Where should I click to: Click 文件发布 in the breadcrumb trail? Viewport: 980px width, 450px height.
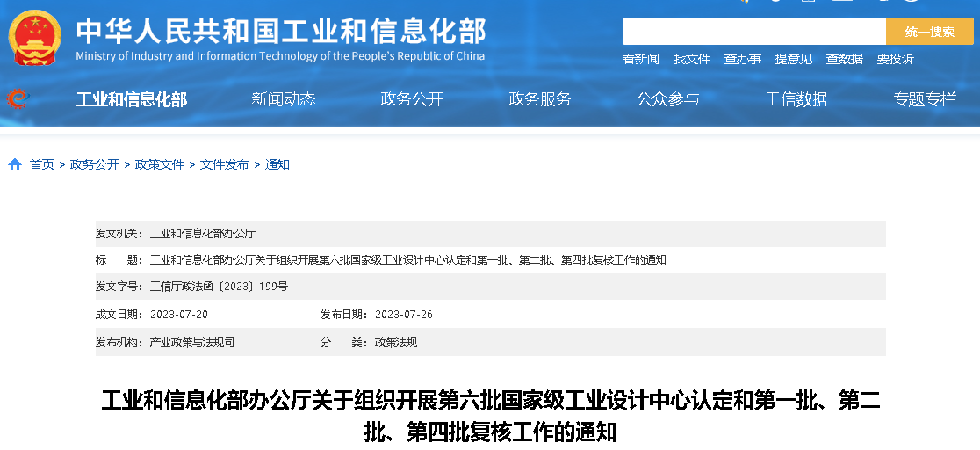tap(225, 164)
